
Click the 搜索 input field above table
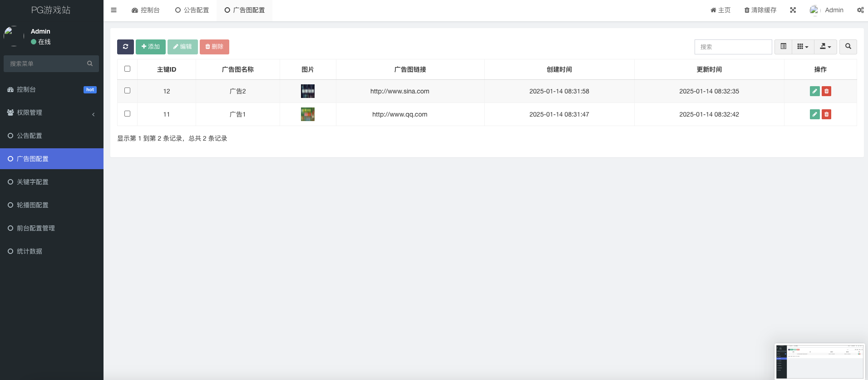tap(733, 47)
